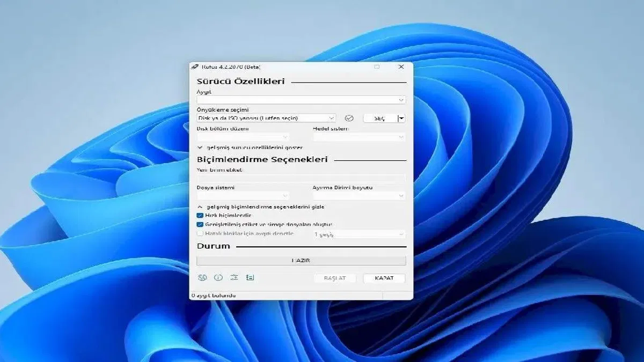This screenshot has width=644, height=362.
Task: Toggle Hatalı bloklar için aygıtı denetle checkbox
Action: [200, 234]
